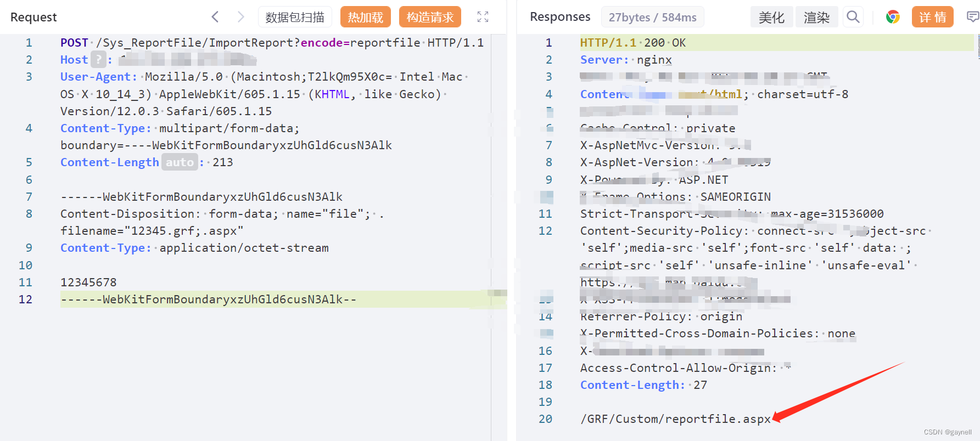Screen dimensions: 980x441
Task: Open the response in Chrome browser
Action: tap(893, 17)
